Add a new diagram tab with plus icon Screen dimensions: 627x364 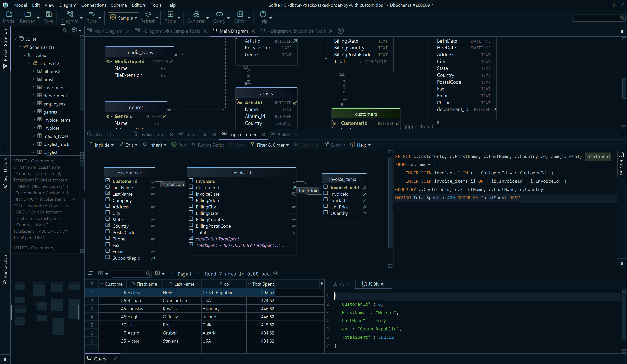click(341, 31)
